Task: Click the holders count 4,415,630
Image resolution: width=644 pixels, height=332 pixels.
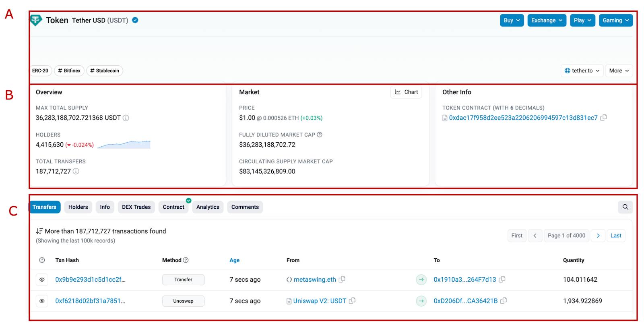Action: (x=50, y=145)
